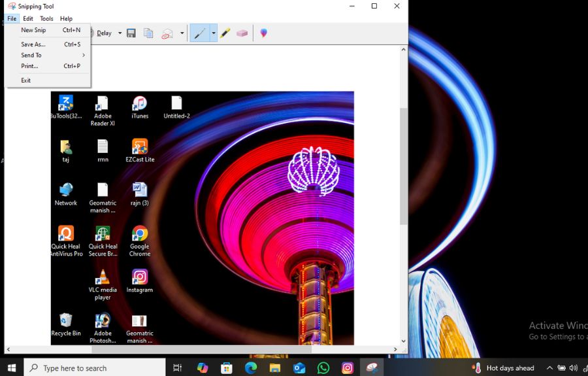The image size is (588, 376).
Task: Click the Save Snip floppy disk icon
Action: tap(131, 33)
